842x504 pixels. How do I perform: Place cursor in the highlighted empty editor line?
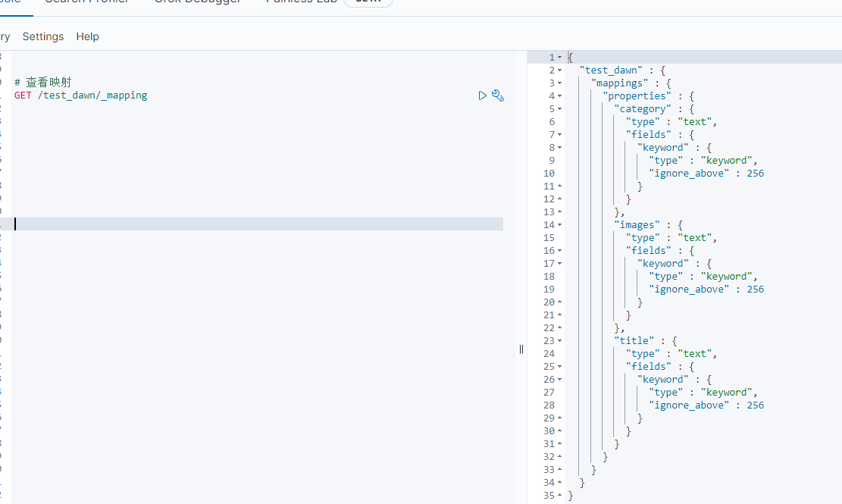[258, 224]
